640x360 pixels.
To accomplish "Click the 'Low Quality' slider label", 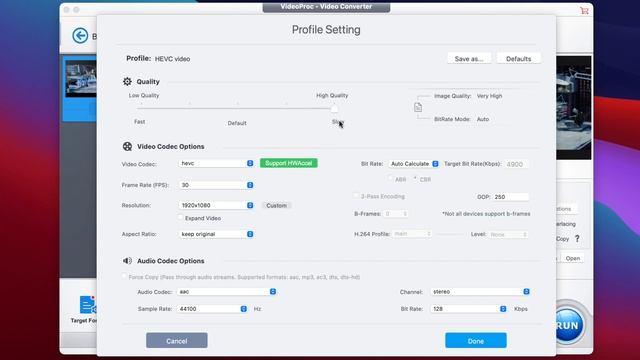I will pyautogui.click(x=144, y=95).
